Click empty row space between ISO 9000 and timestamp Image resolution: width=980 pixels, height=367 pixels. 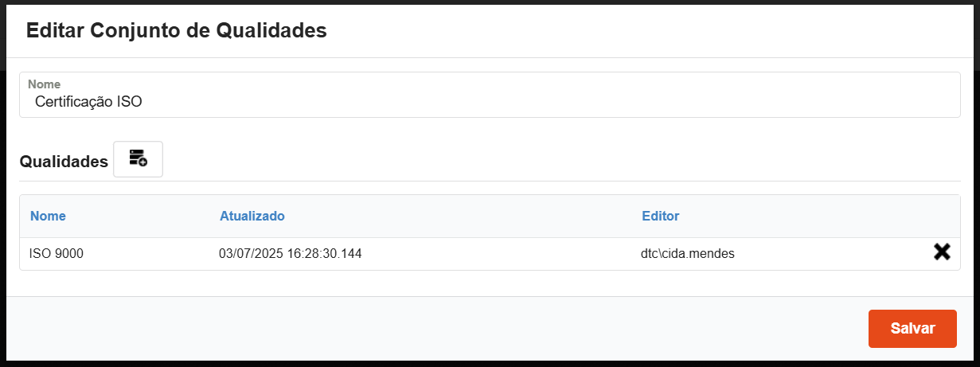point(151,254)
